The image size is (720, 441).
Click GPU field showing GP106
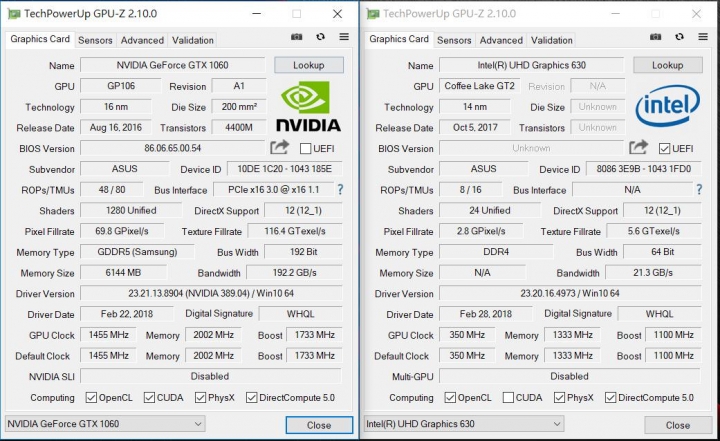(121, 85)
